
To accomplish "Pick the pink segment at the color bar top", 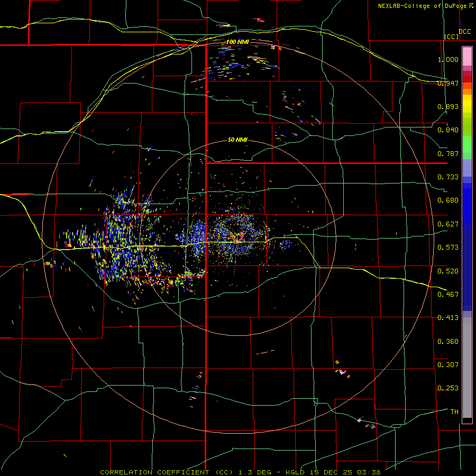I will click(x=467, y=57).
